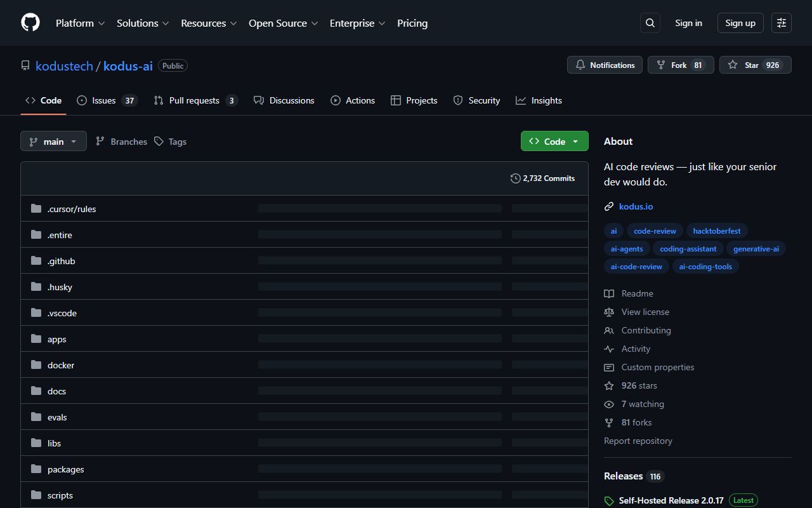Image resolution: width=812 pixels, height=508 pixels.
Task: Open the Readme via the book icon
Action: point(609,293)
